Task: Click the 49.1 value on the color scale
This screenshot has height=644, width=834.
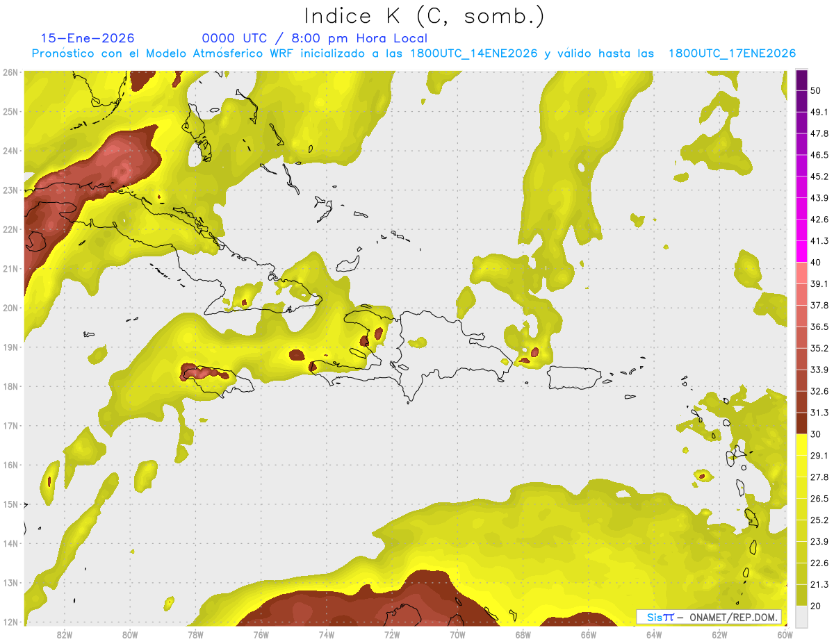Action: [819, 112]
